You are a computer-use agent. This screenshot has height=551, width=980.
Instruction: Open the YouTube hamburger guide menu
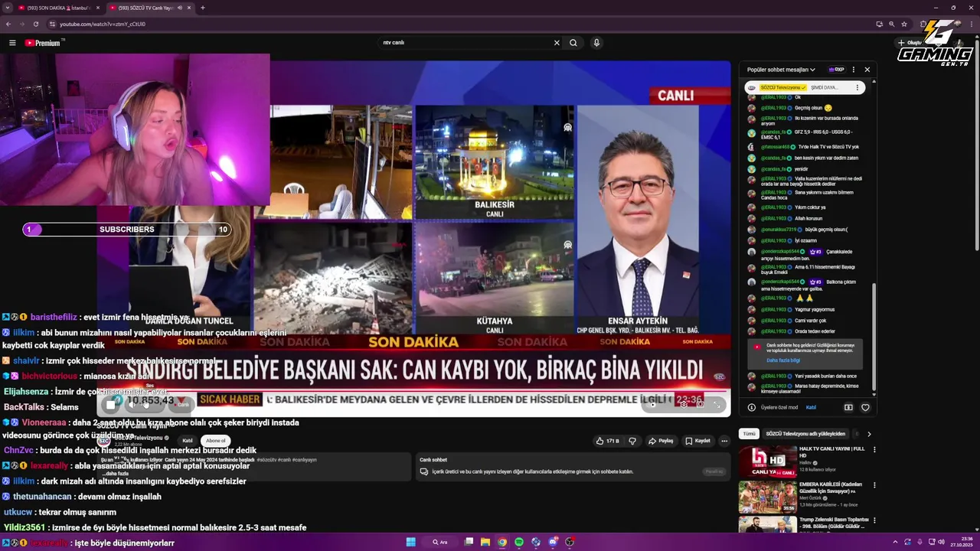12,43
